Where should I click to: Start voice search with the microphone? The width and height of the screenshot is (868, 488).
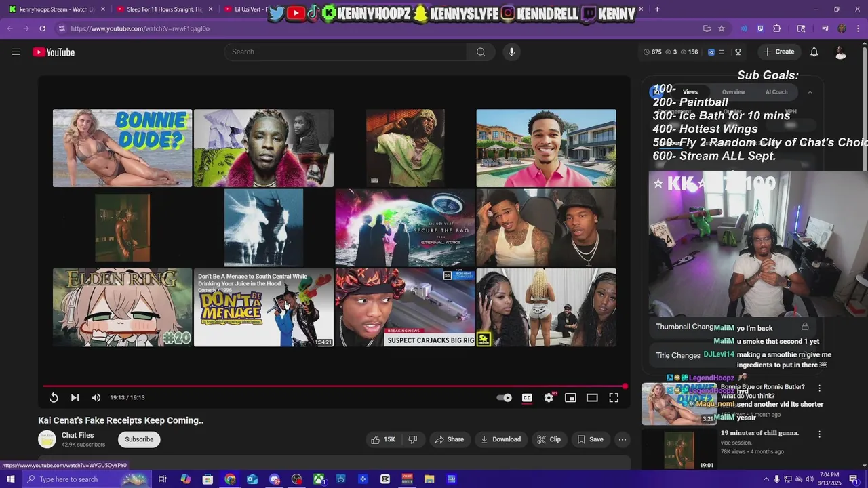(511, 52)
